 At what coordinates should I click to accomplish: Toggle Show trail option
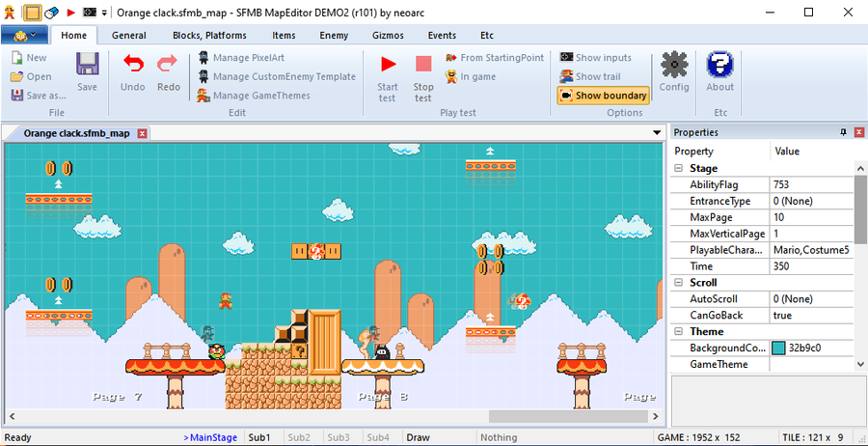click(590, 76)
